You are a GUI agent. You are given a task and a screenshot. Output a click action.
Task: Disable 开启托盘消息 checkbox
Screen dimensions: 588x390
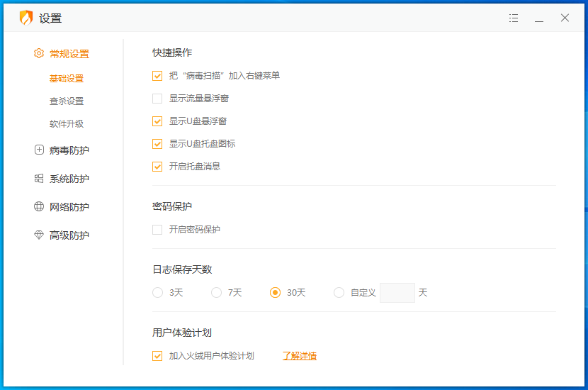coord(157,167)
